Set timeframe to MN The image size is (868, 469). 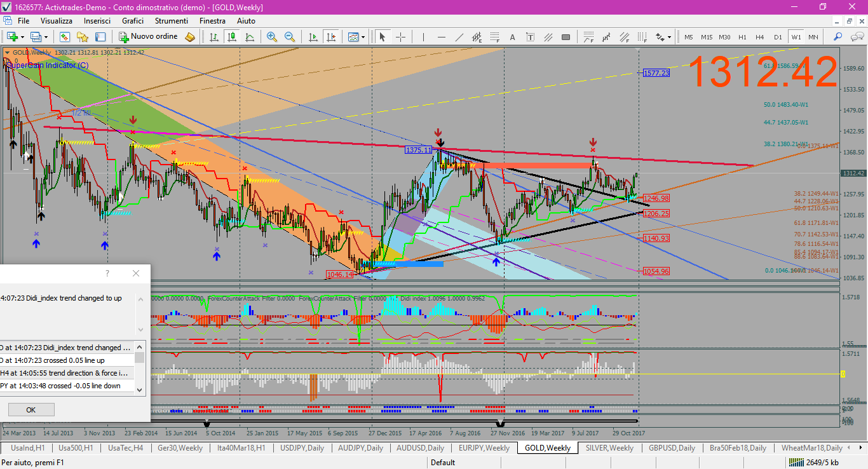pyautogui.click(x=813, y=37)
